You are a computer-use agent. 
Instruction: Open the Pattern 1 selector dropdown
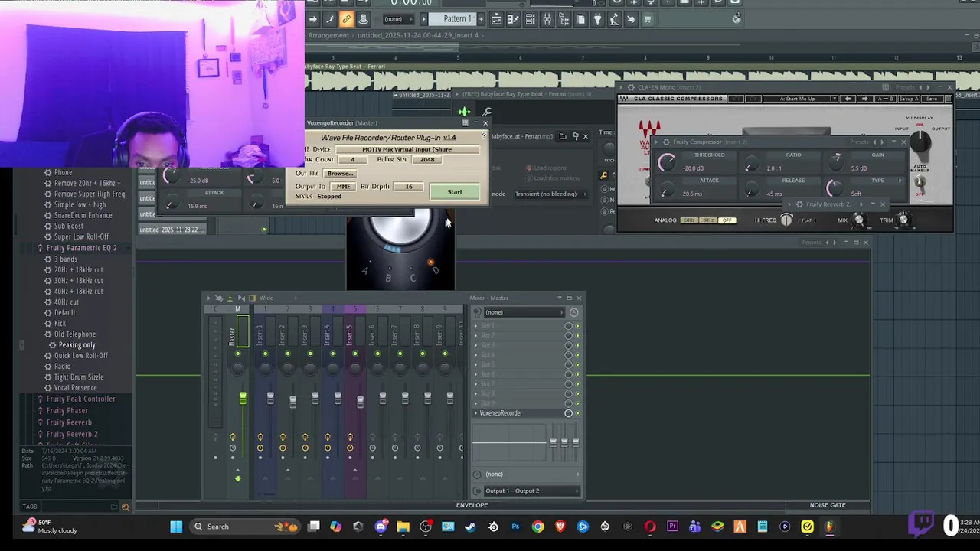point(452,19)
